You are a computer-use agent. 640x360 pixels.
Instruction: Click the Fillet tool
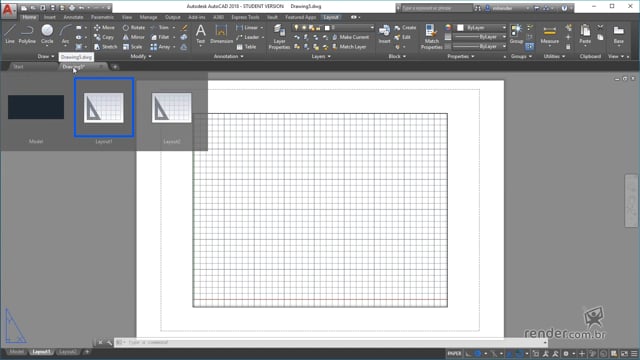click(x=160, y=37)
